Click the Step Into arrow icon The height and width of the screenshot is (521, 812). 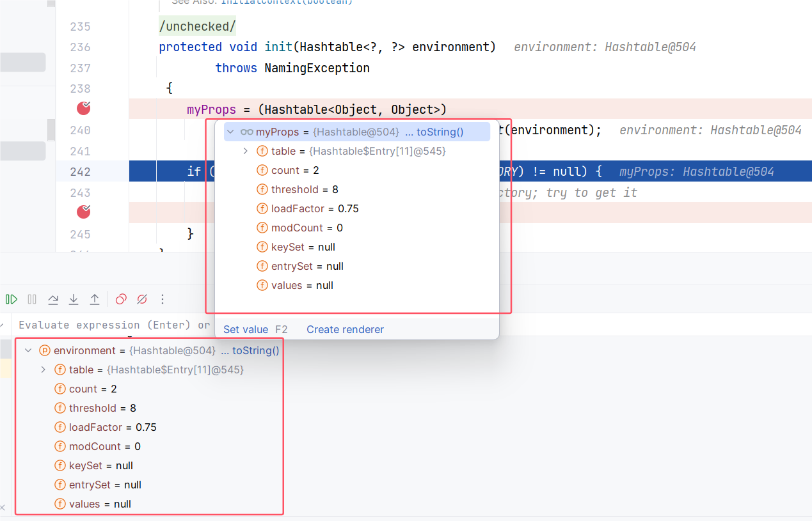click(74, 299)
